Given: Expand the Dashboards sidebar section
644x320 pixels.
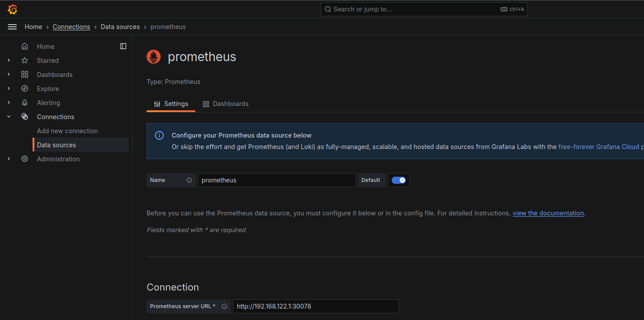Looking at the screenshot, I should click(9, 75).
